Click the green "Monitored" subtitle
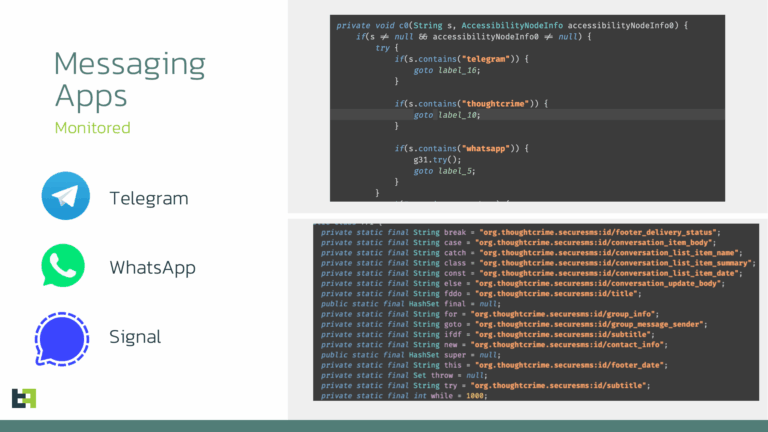 pyautogui.click(x=92, y=128)
